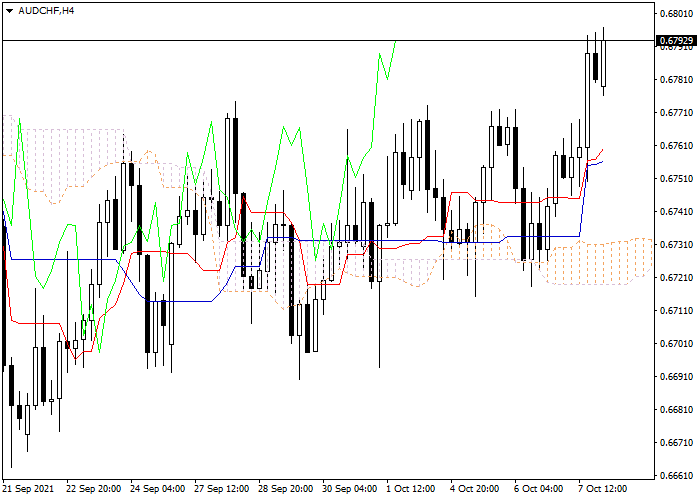Click the 0.66610 price axis label
The width and height of the screenshot is (700, 500).
676,476
